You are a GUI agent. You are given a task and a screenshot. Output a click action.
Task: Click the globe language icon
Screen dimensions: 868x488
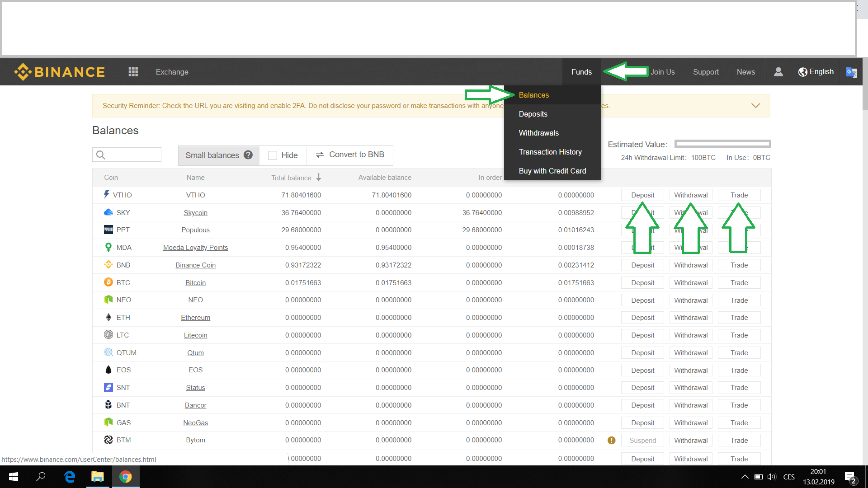click(x=802, y=72)
